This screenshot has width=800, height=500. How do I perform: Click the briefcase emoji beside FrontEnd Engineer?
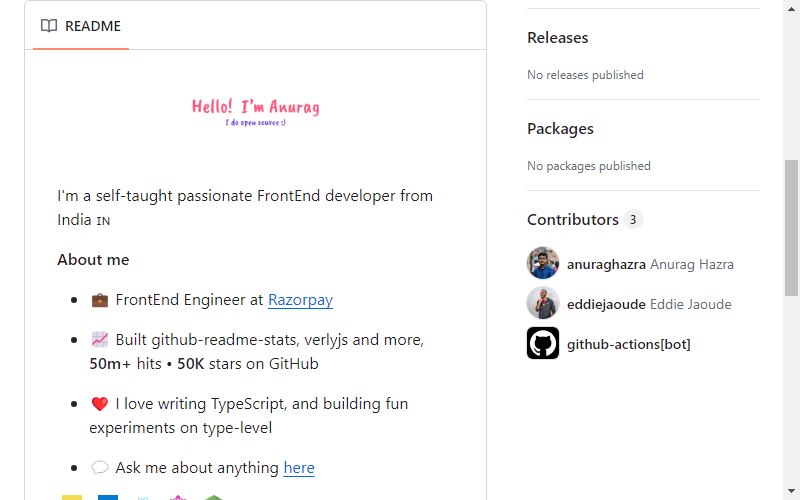tap(99, 300)
